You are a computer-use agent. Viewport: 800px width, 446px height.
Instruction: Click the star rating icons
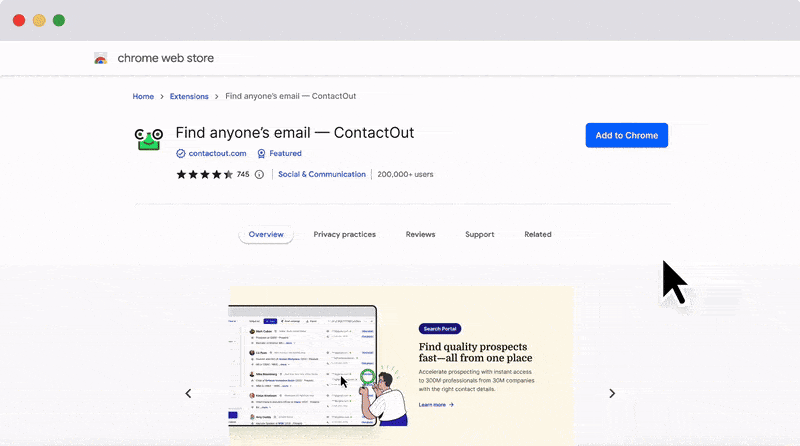(204, 174)
